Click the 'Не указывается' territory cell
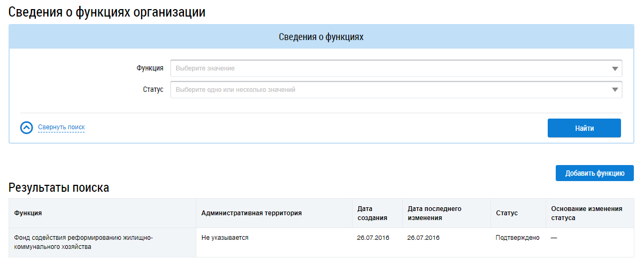Image resolution: width=644 pixels, height=266 pixels. pos(225,238)
